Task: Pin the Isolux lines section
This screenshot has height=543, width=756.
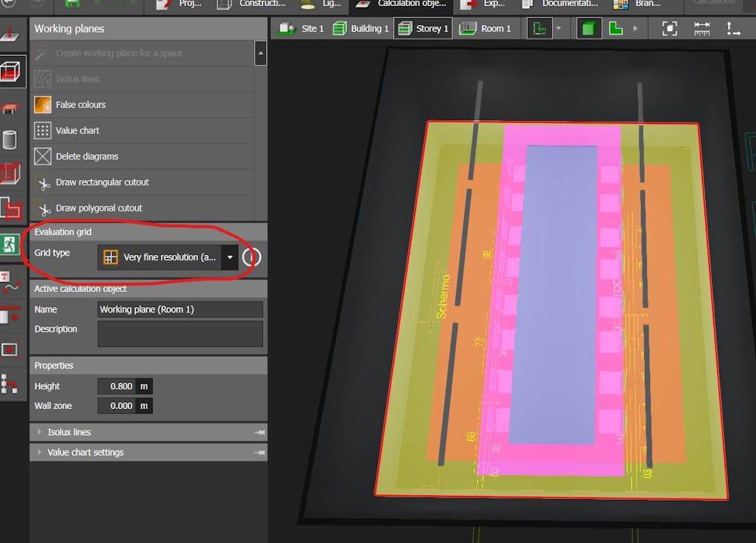Action: click(260, 433)
